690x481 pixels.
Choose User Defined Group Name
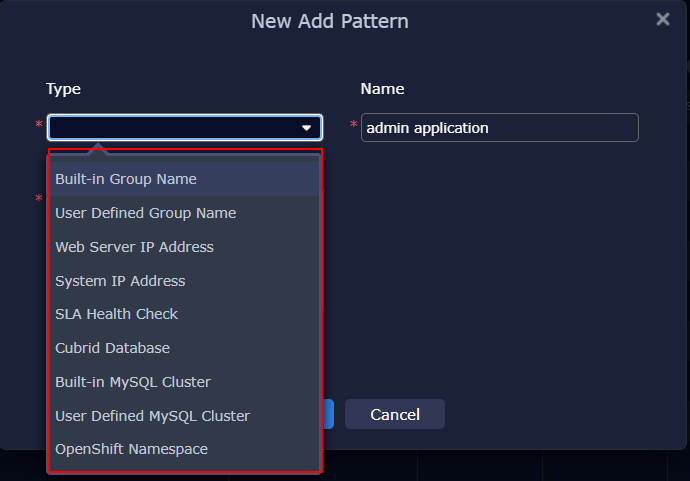(146, 213)
